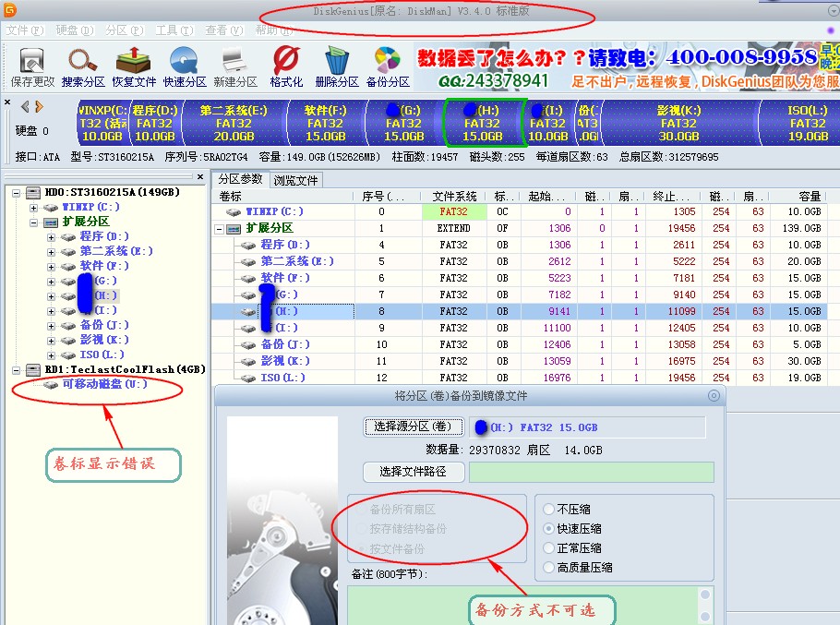The height and width of the screenshot is (625, 840).
Task: Choose the 备份所有扇区 backup mode
Action: (396, 510)
